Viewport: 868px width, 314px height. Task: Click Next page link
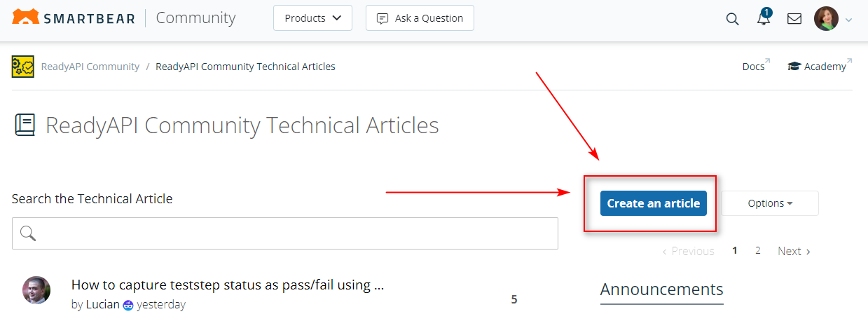coord(794,251)
